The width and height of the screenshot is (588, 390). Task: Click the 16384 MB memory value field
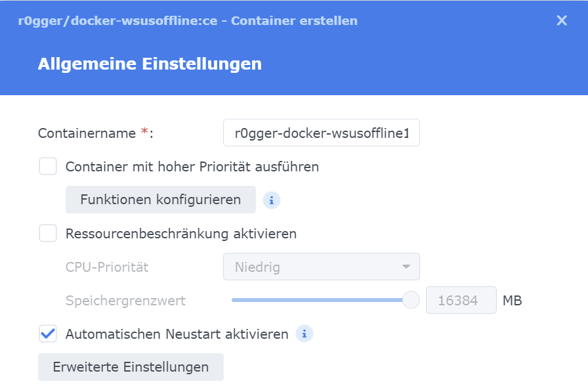coord(461,301)
